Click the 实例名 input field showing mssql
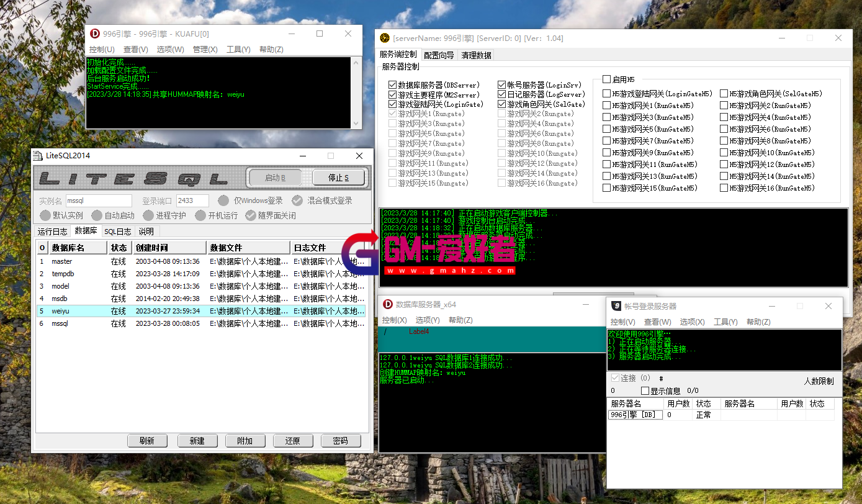862x504 pixels. click(99, 201)
